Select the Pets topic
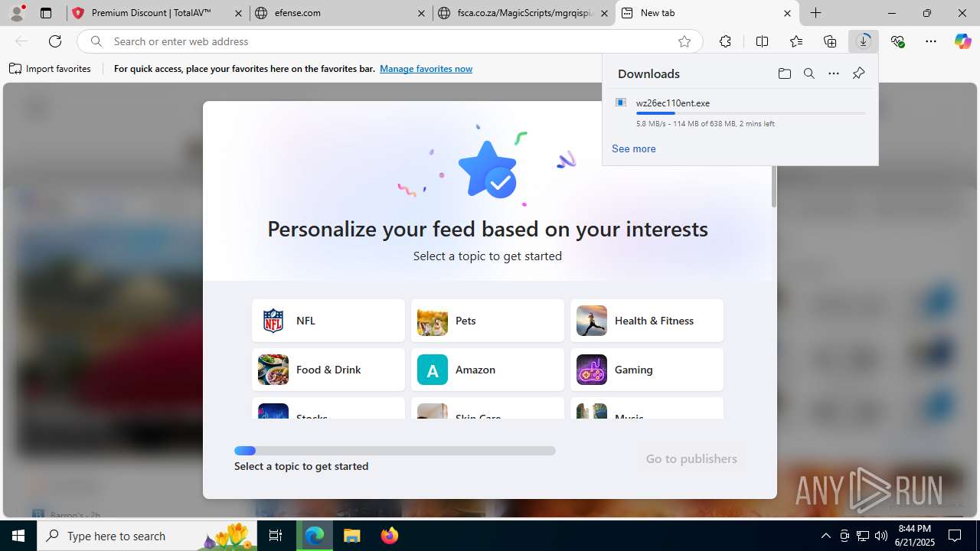This screenshot has width=980, height=551. pyautogui.click(x=488, y=321)
